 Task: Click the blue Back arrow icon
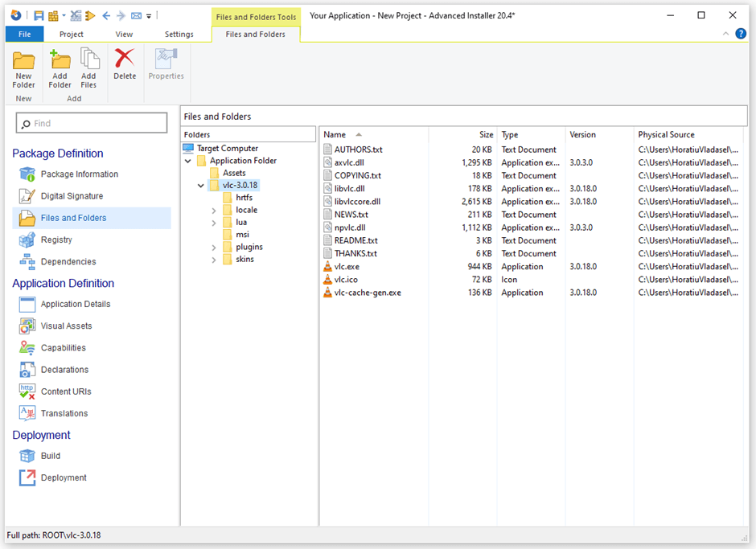pyautogui.click(x=106, y=16)
